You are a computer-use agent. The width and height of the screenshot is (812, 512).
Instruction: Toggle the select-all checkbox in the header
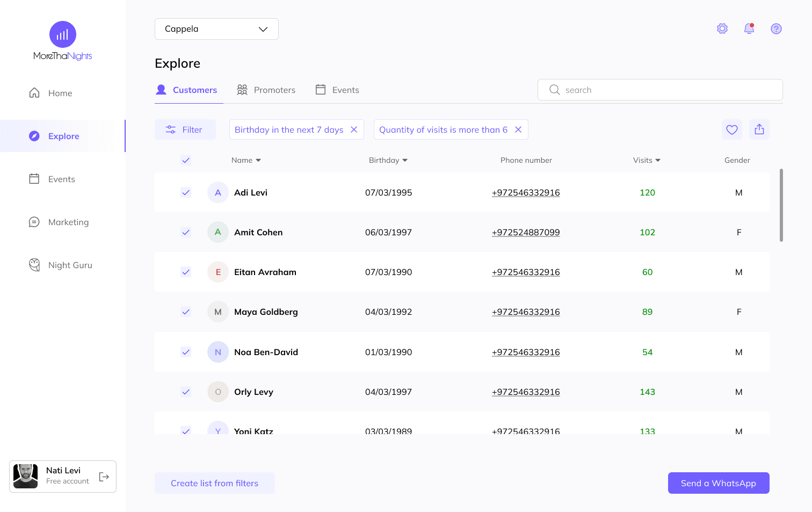click(186, 160)
